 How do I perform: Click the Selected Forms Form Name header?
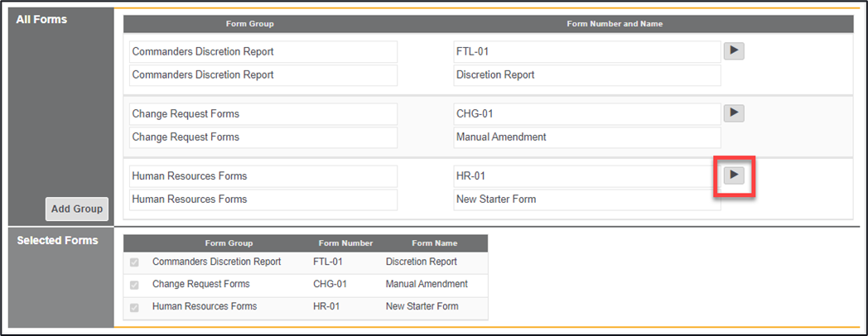[434, 243]
